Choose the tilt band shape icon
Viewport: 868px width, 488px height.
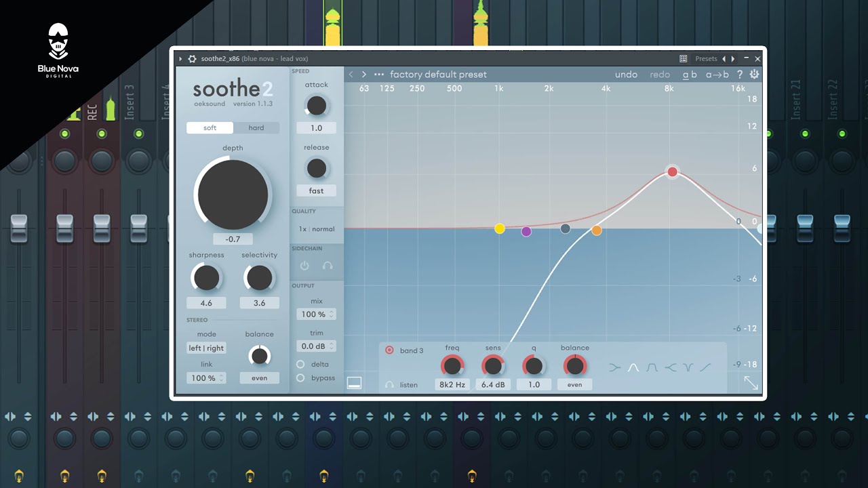pyautogui.click(x=706, y=367)
